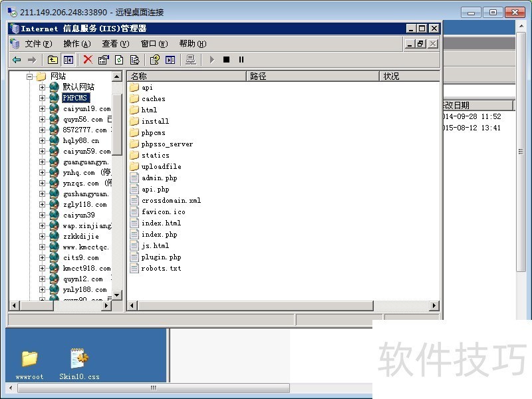The width and height of the screenshot is (532, 399).
Task: Click the Pause site button
Action: pos(241,60)
